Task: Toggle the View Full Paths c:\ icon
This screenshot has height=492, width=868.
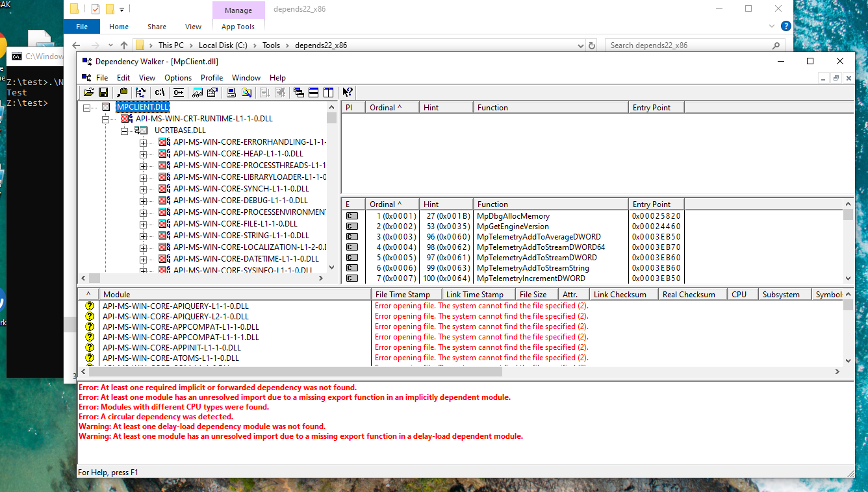Action: (x=160, y=92)
